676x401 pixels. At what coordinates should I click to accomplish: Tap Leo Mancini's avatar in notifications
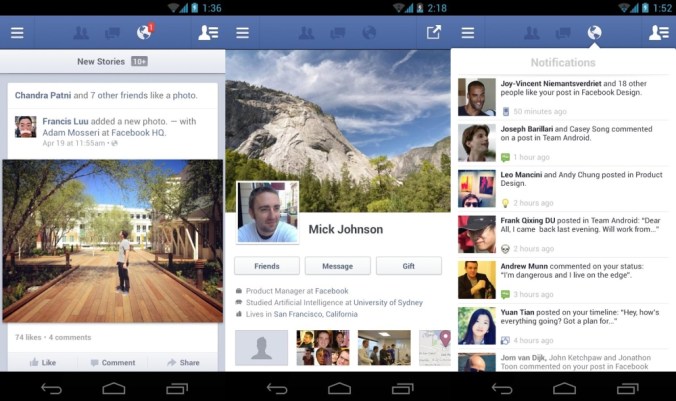pyautogui.click(x=477, y=189)
